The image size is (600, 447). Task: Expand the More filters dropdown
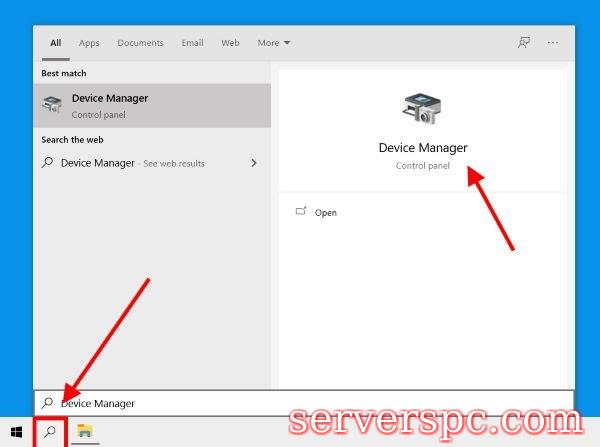273,43
